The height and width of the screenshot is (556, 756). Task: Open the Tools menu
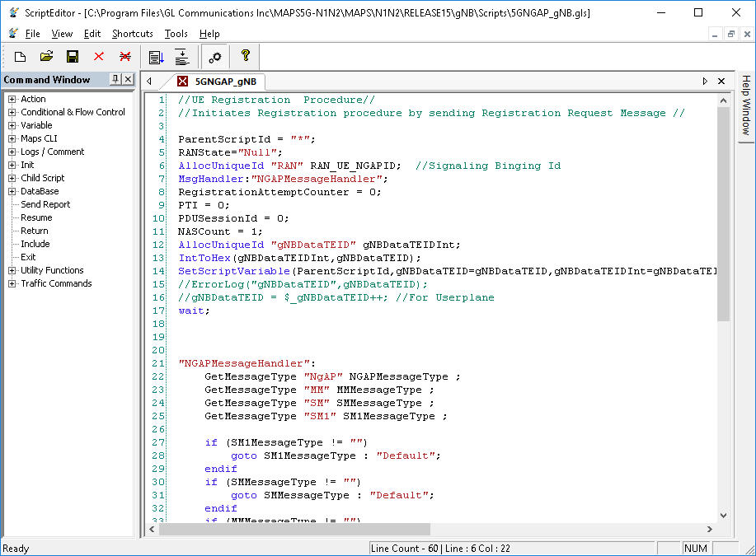pos(176,34)
